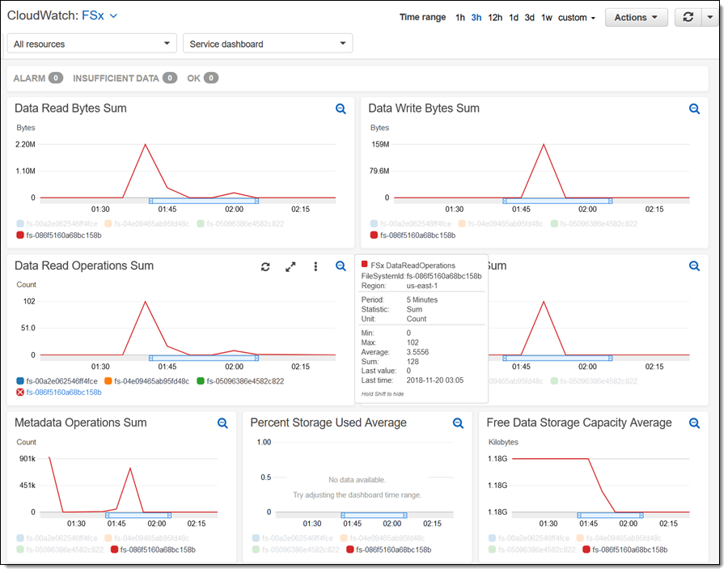This screenshot has width=728, height=573.
Task: Open the All resources dropdown
Action: [91, 44]
